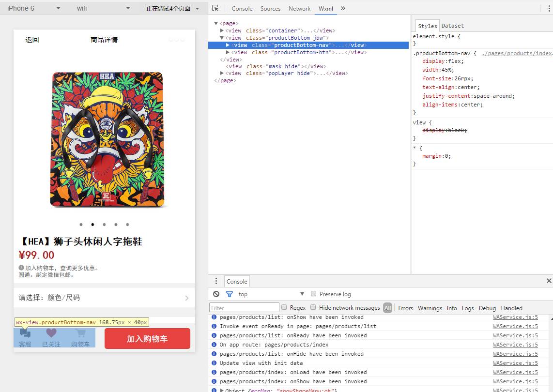The image size is (553, 392).
Task: Filter console by Handled
Action: tap(511, 308)
